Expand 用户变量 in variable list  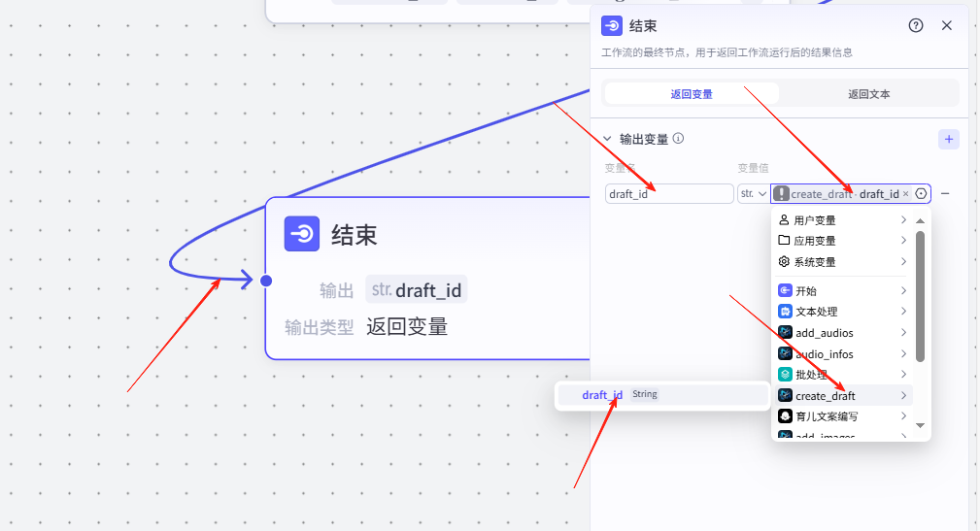click(x=842, y=220)
